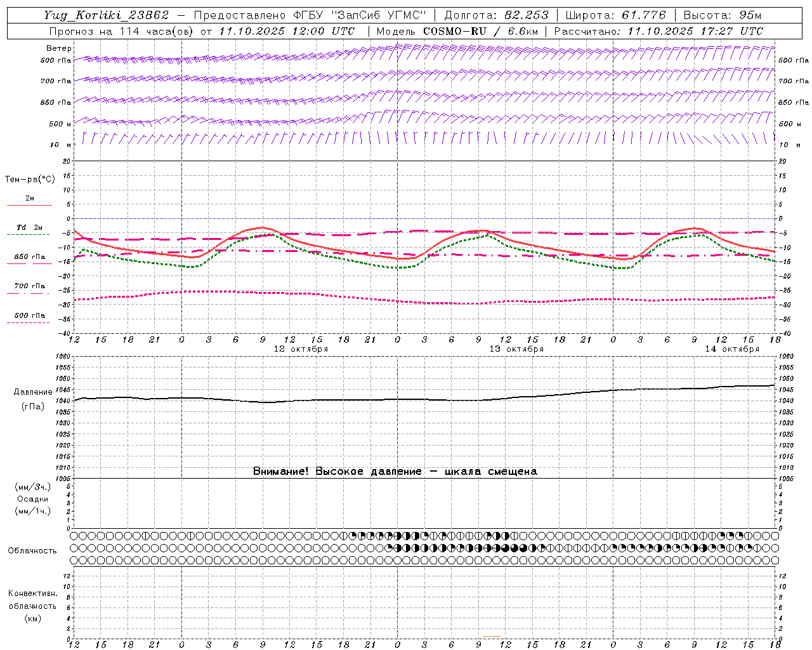Select the provider text ФГБУ "ЗапСиб УГМС"

[x=360, y=15]
